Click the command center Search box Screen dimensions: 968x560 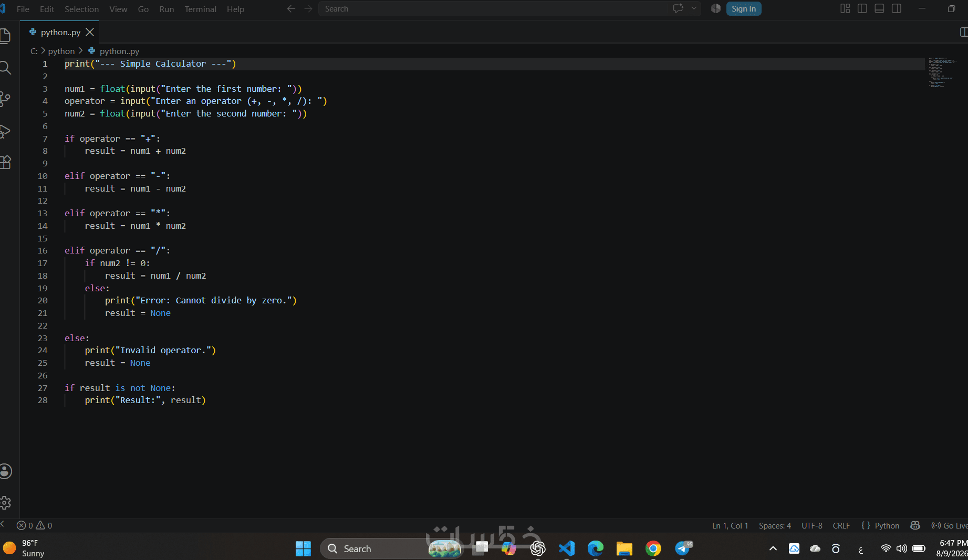tap(494, 9)
